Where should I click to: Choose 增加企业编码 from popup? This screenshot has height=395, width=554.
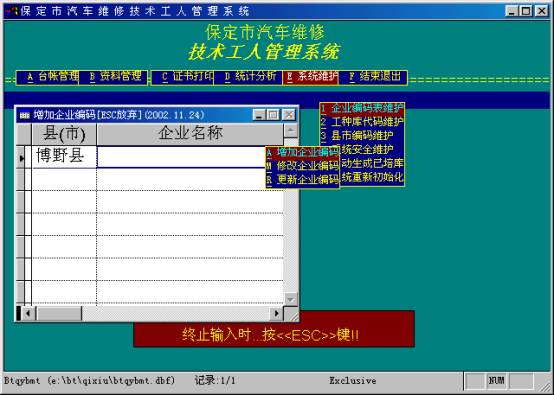(x=303, y=153)
